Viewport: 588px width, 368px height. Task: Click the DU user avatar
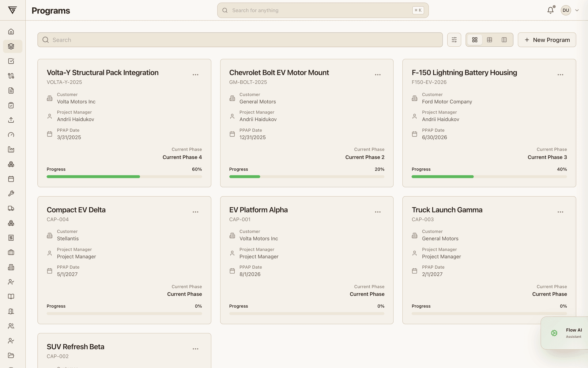(x=566, y=10)
